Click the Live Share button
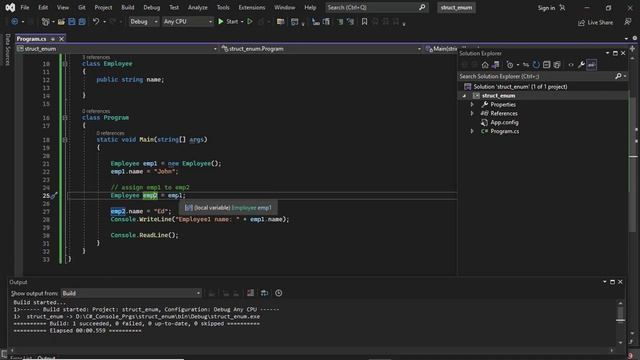 tap(596, 22)
